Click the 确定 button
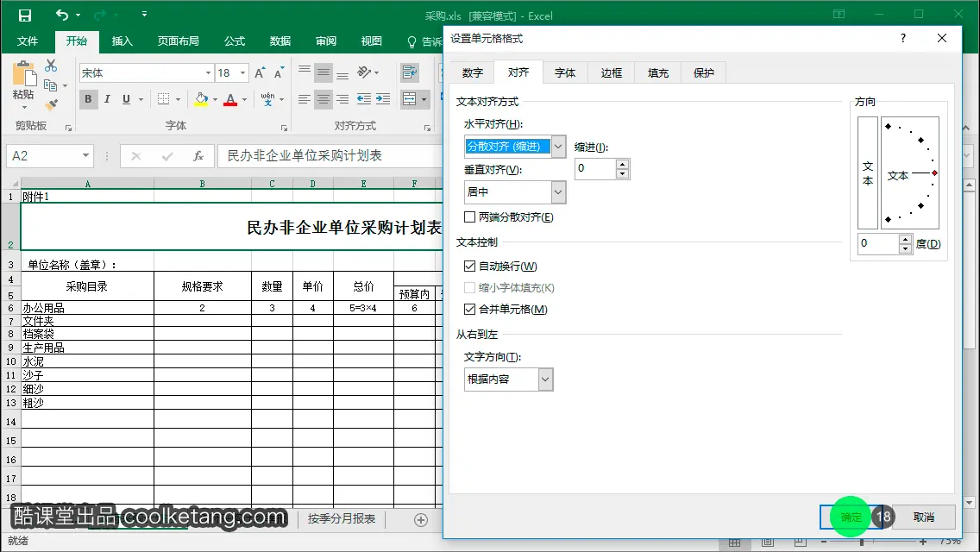The width and height of the screenshot is (980, 552). click(x=851, y=517)
